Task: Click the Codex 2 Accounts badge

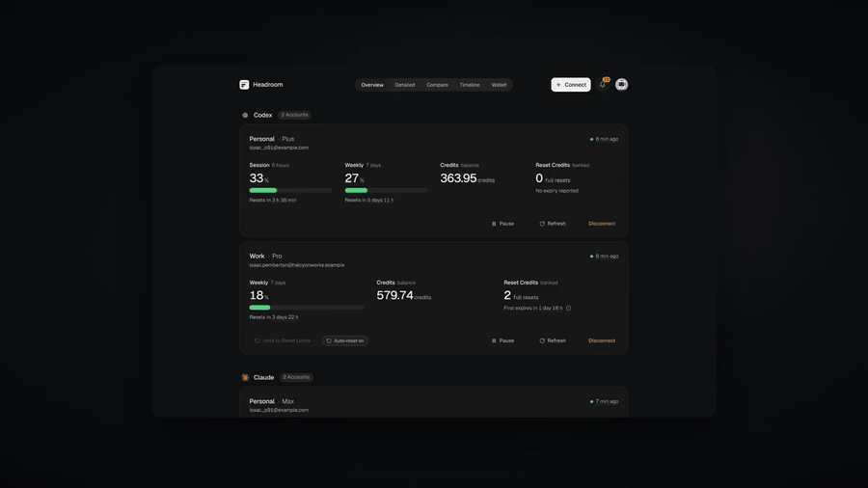Action: click(x=294, y=115)
